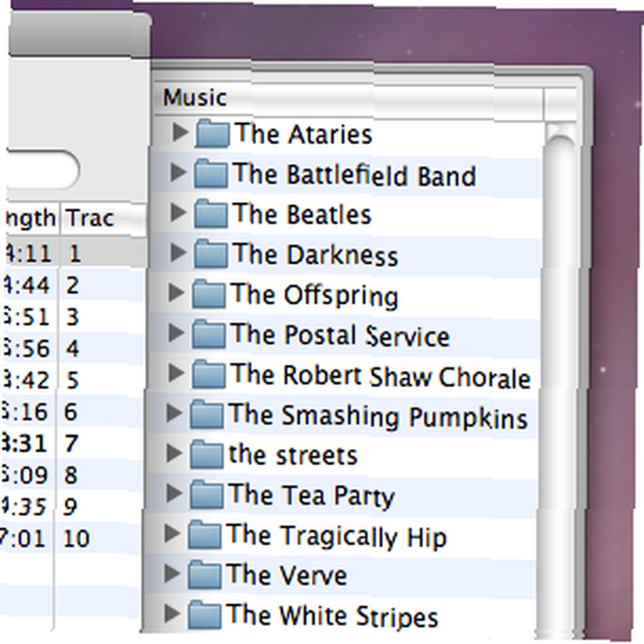Expand The Smashing Pumpkins folder
The image size is (644, 644).
175,413
